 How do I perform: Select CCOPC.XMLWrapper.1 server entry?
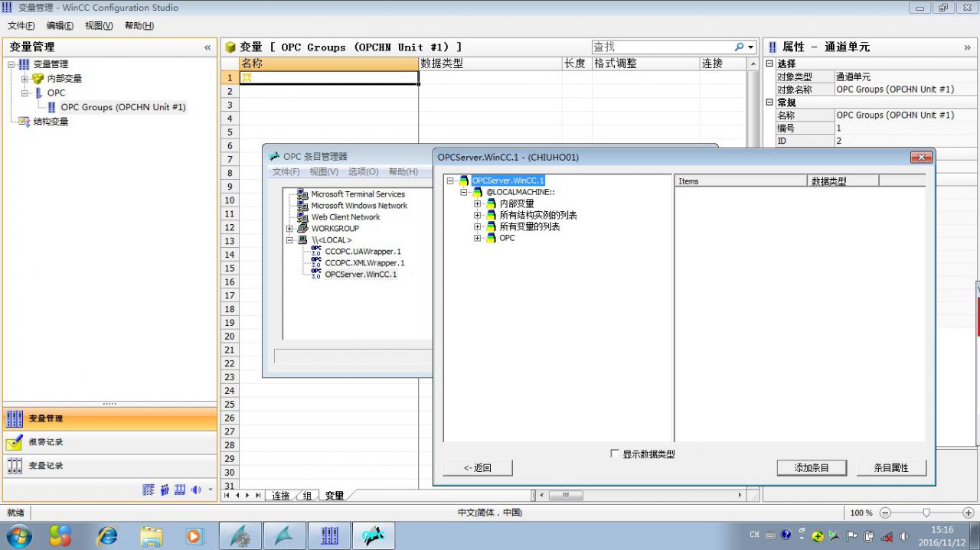pyautogui.click(x=364, y=262)
